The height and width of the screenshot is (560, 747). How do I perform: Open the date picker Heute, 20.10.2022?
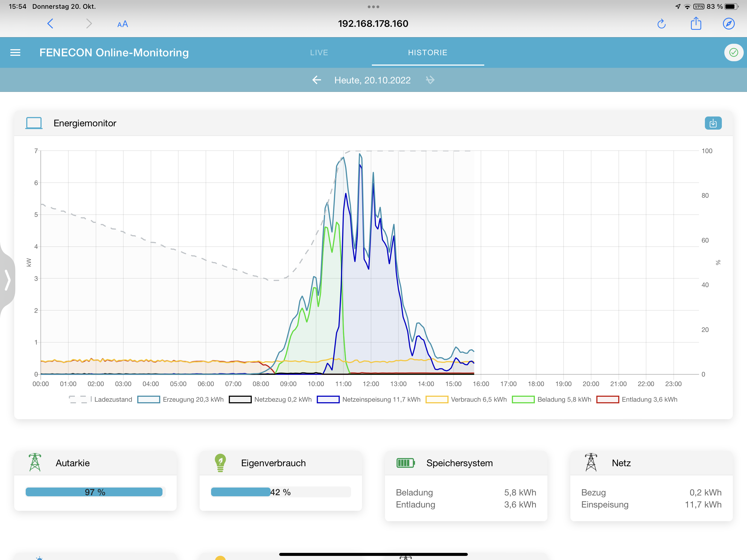(x=372, y=80)
